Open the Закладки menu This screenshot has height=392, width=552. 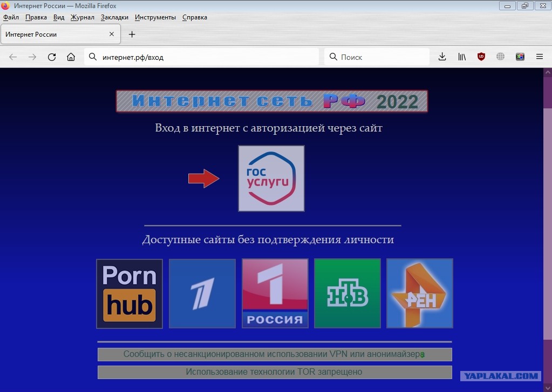tap(114, 17)
